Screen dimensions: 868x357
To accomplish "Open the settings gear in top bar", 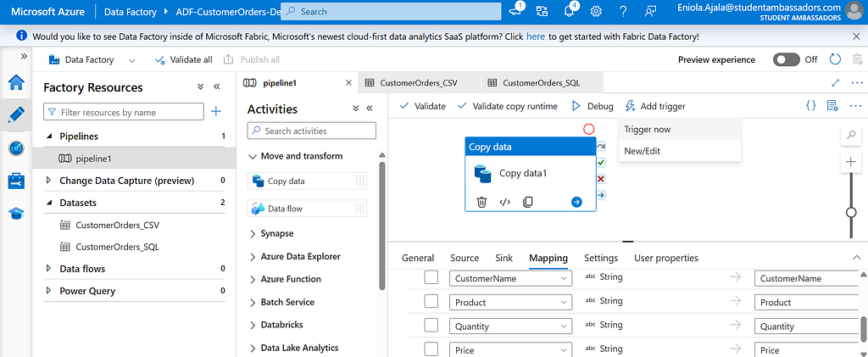I will pos(596,11).
